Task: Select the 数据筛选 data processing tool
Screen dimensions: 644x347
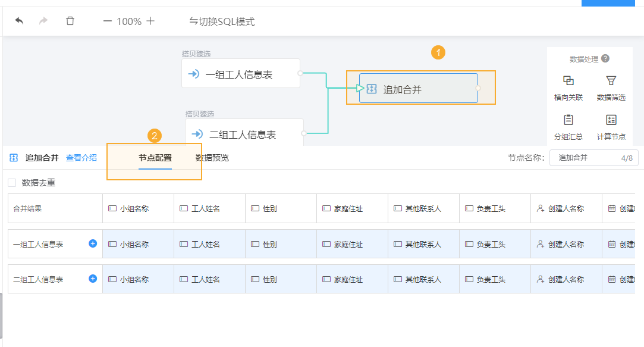Action: click(x=612, y=86)
